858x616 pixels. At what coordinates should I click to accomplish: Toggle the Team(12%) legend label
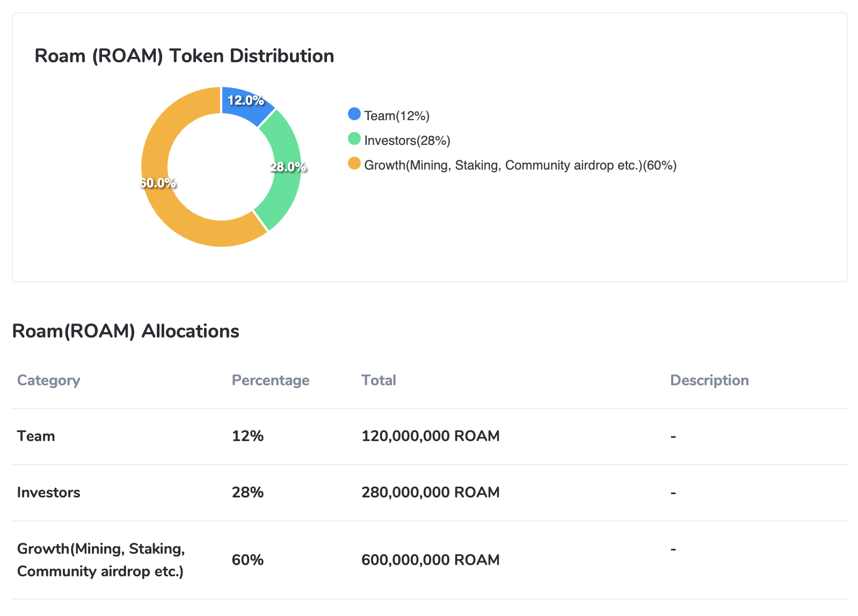click(397, 116)
